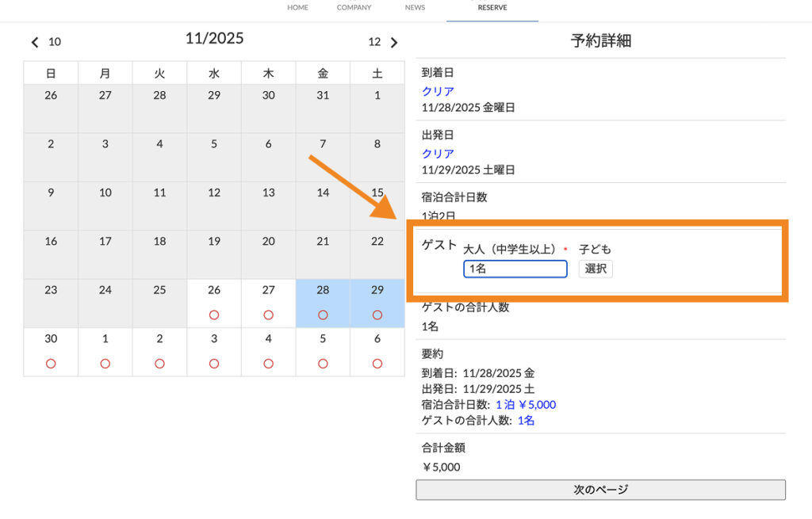Click availability circle under December 3

214,364
